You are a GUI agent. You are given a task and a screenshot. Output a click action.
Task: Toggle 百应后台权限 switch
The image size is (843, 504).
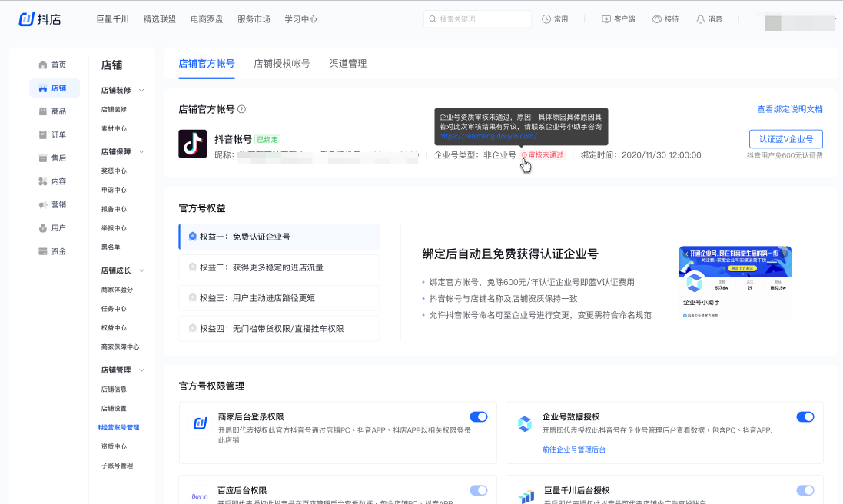point(478,490)
